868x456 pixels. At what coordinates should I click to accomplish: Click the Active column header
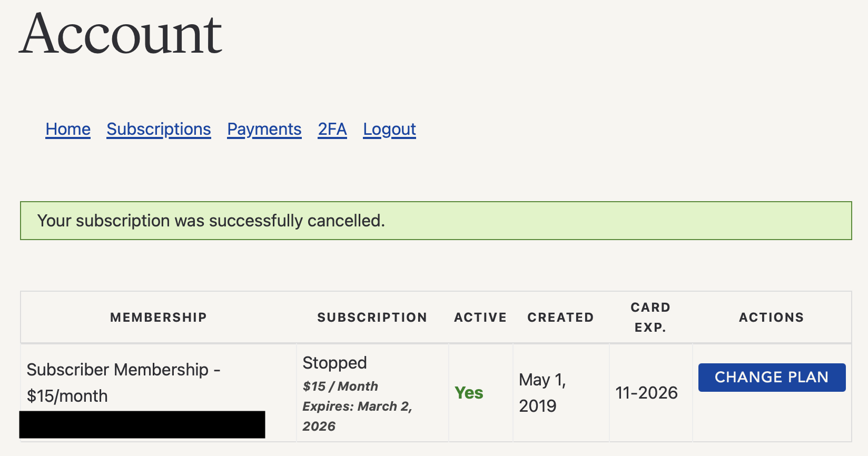point(480,318)
